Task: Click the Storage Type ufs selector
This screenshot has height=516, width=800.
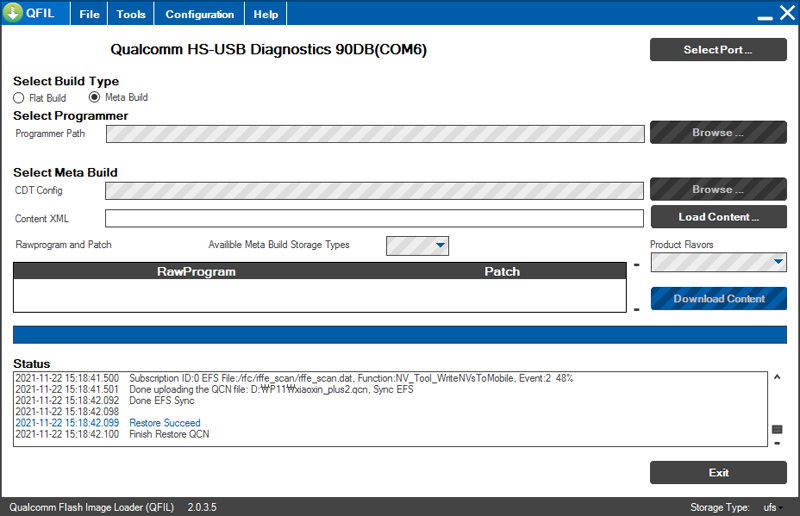Action: [772, 507]
